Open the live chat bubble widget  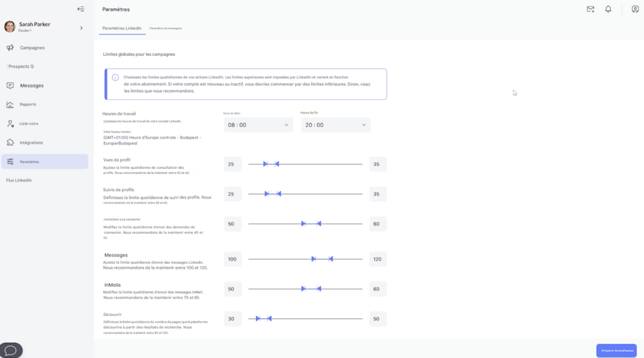(11, 350)
